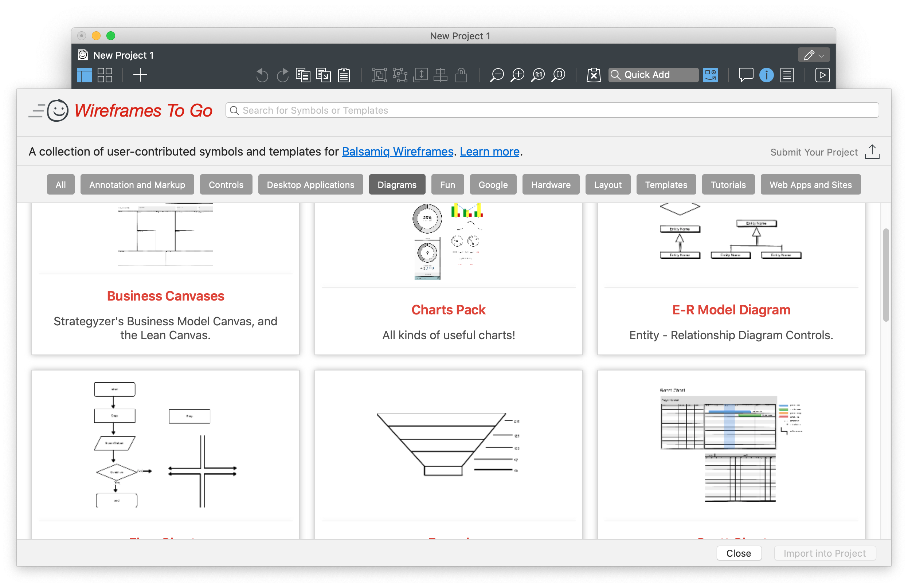Open the Charts Pack title
The height and width of the screenshot is (588, 908).
click(x=448, y=309)
